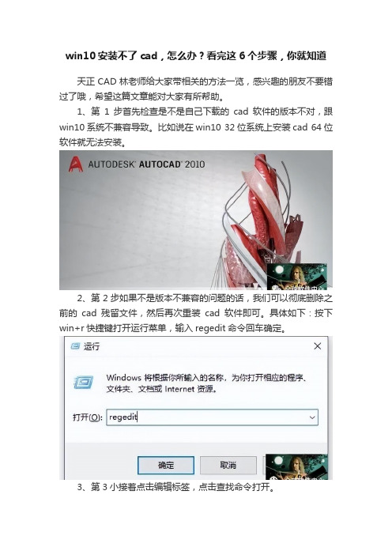Click the Windows description text in the dialog

pyautogui.click(x=206, y=383)
